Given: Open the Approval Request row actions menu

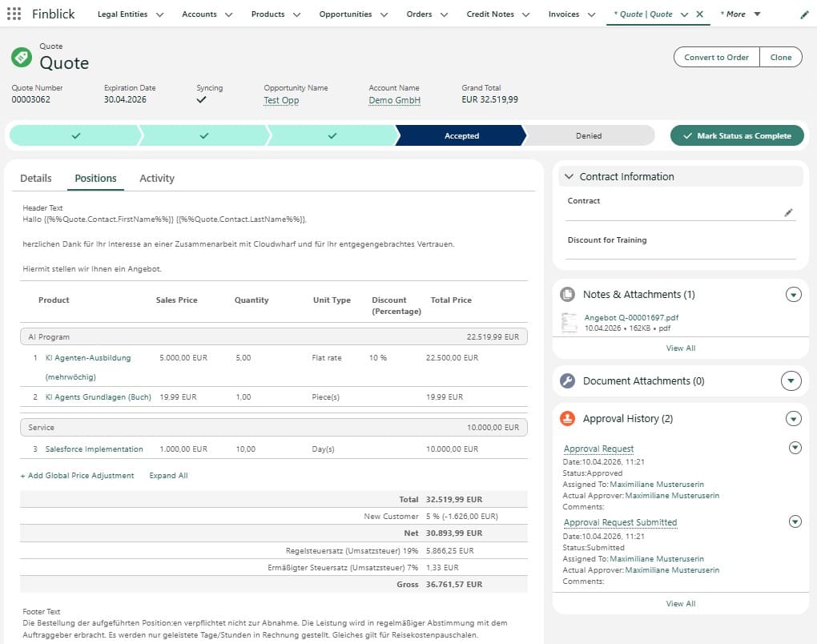Looking at the screenshot, I should 795,447.
